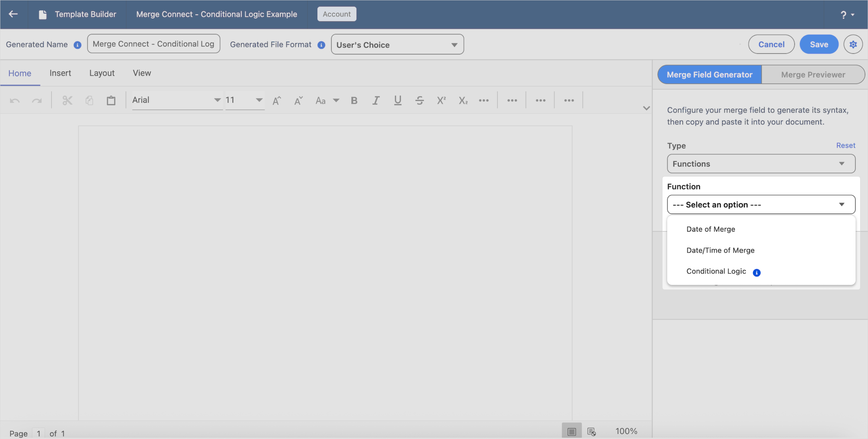Click the Cancel button
Screen dimensions: 868x439
pyautogui.click(x=771, y=44)
